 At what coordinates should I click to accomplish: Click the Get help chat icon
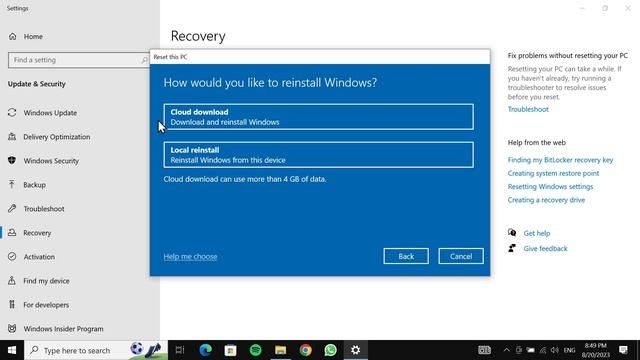[x=512, y=233]
